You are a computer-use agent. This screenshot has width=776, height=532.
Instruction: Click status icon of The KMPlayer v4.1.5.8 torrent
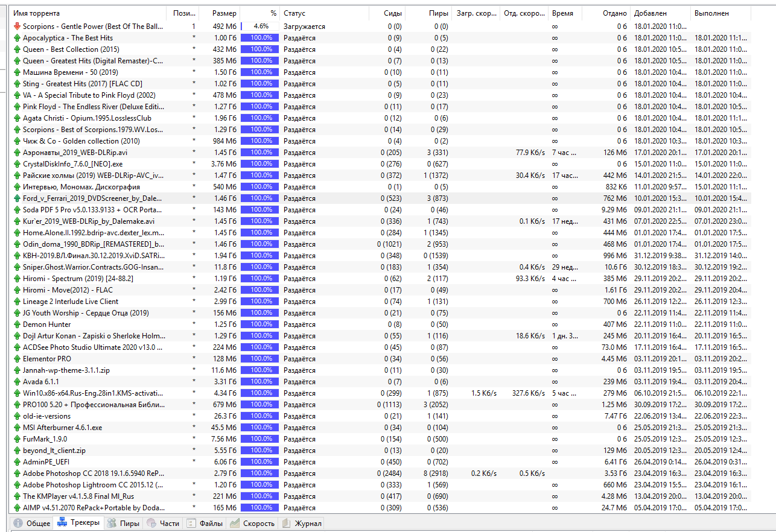tap(17, 496)
